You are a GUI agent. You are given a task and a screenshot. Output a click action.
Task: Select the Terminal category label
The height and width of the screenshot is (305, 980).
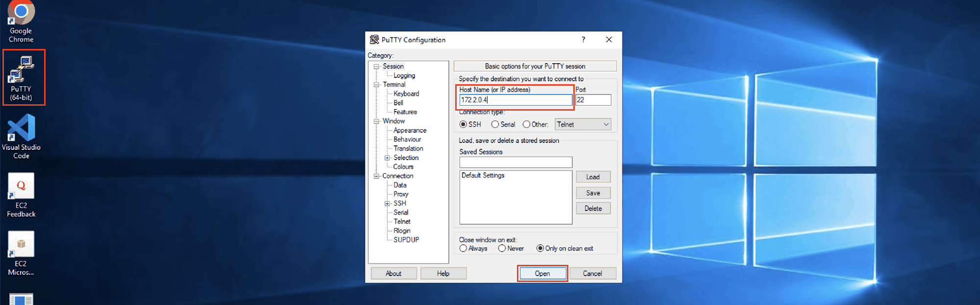coord(394,84)
